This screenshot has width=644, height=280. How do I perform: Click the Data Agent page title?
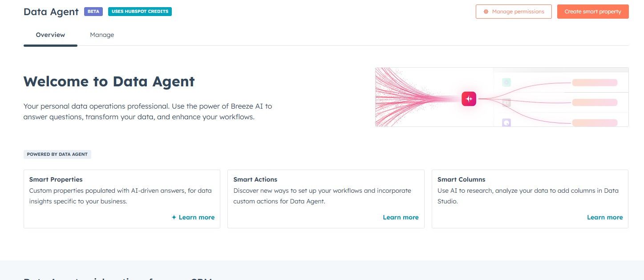[51, 12]
